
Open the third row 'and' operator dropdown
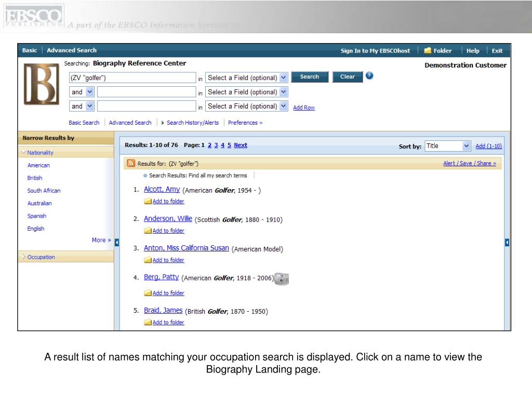click(82, 106)
